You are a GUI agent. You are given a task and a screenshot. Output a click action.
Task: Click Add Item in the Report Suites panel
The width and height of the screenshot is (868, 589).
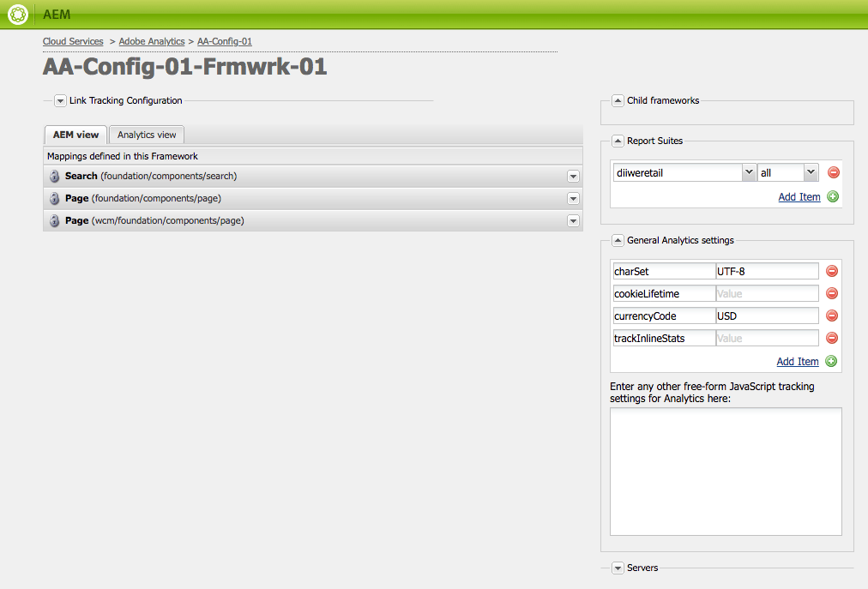coord(799,196)
